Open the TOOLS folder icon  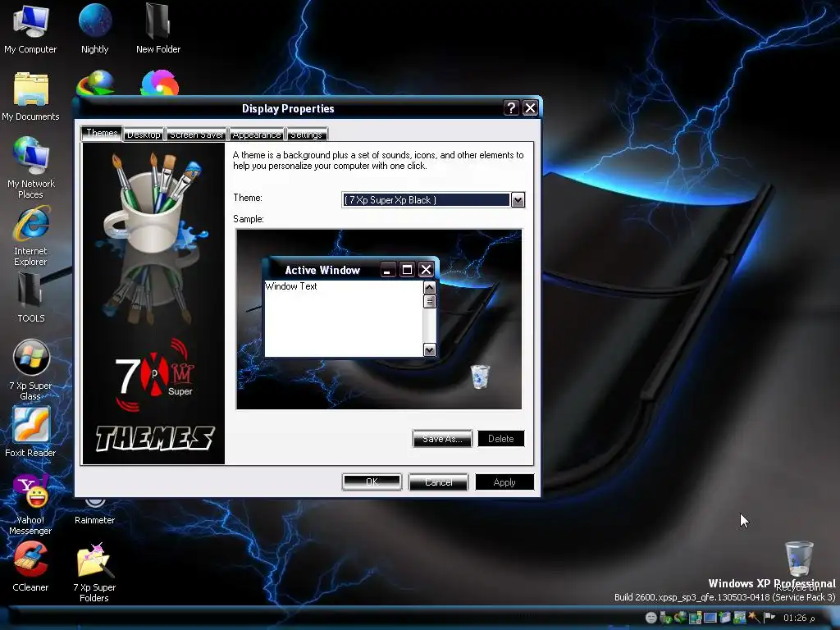30,297
